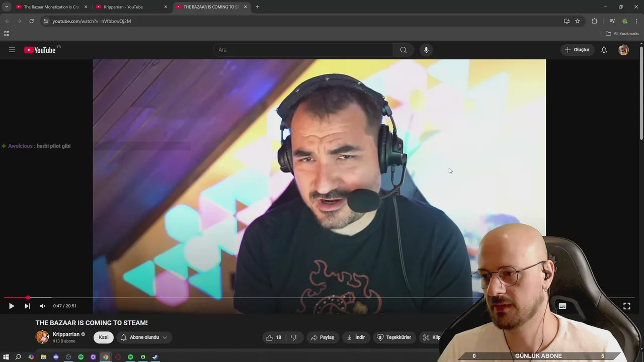This screenshot has height=362, width=644.
Task: Open the Kripparrian channel name link
Action: point(66,334)
